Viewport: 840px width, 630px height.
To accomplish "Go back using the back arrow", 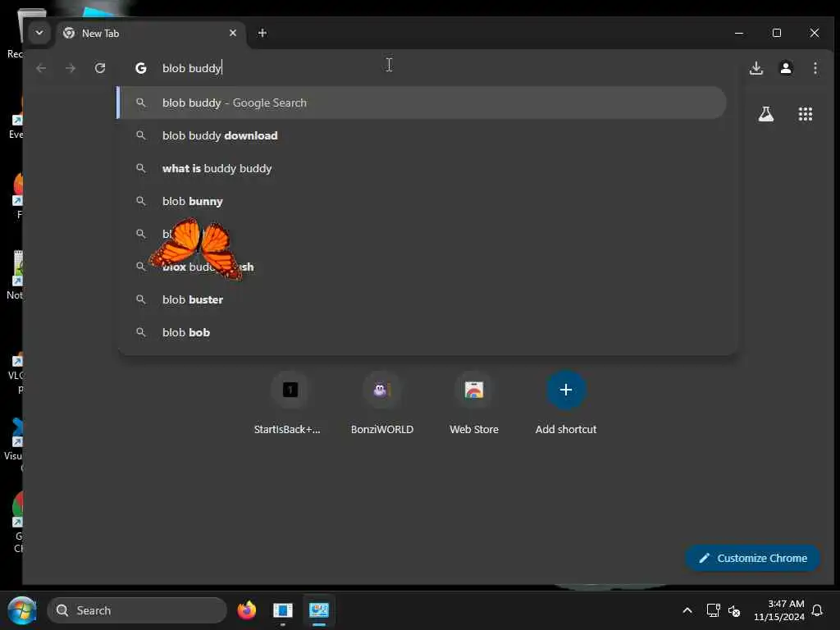I will (41, 68).
